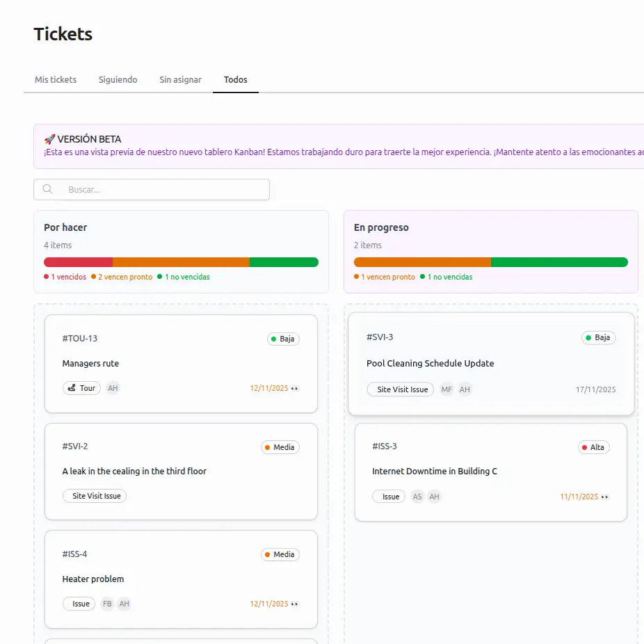Click the Site Visit Issue tag on SVI-2
This screenshot has width=644, height=644.
(95, 496)
